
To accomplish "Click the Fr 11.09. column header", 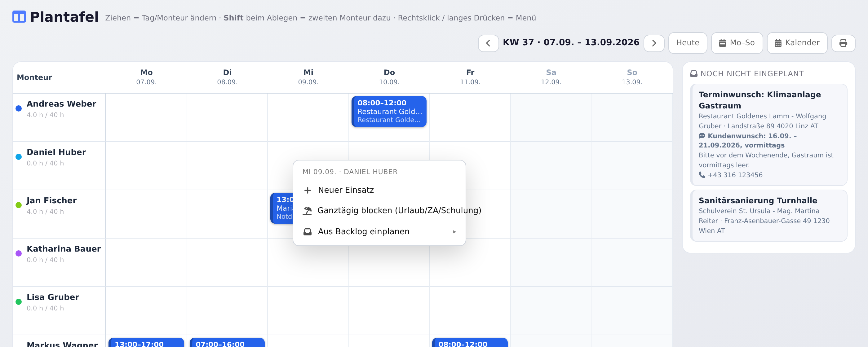I will (470, 77).
